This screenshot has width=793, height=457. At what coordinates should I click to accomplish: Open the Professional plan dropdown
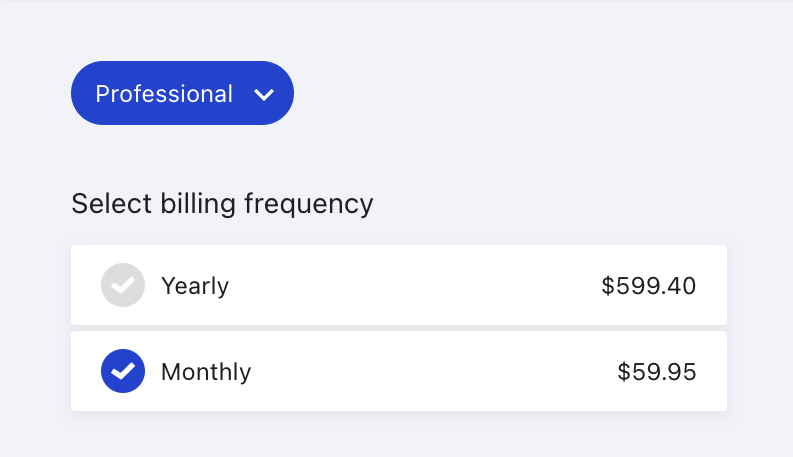point(182,93)
